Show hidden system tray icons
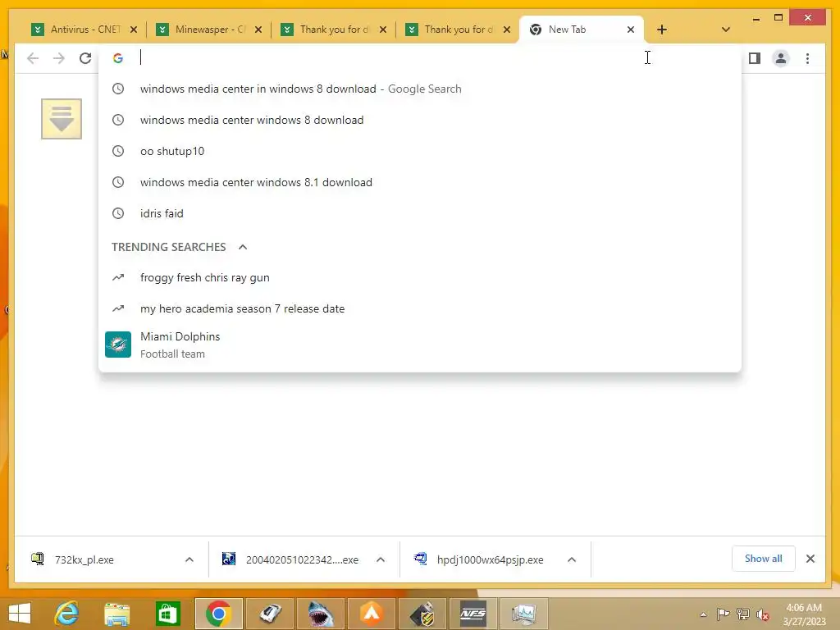840x630 pixels. point(703,614)
